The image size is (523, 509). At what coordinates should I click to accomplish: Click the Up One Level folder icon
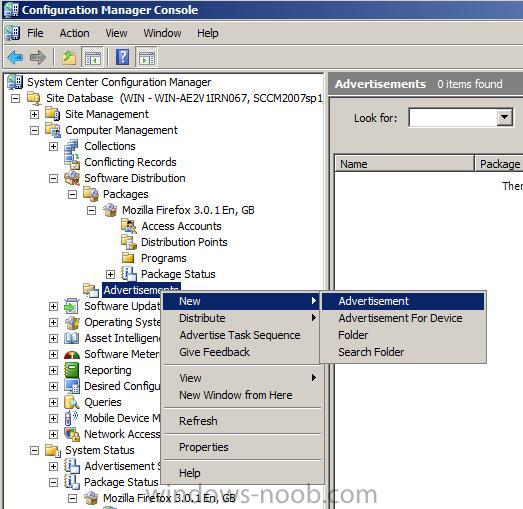tap(69, 57)
